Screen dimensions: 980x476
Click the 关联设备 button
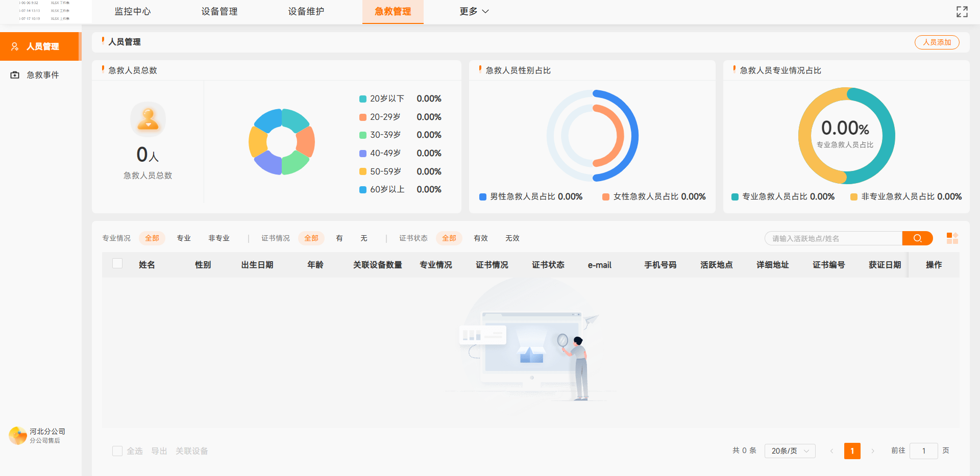[x=192, y=451]
